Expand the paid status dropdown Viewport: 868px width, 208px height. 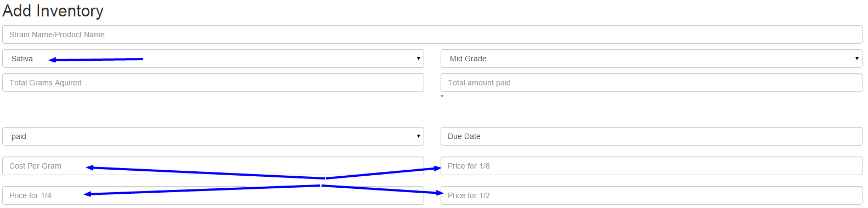tap(213, 136)
